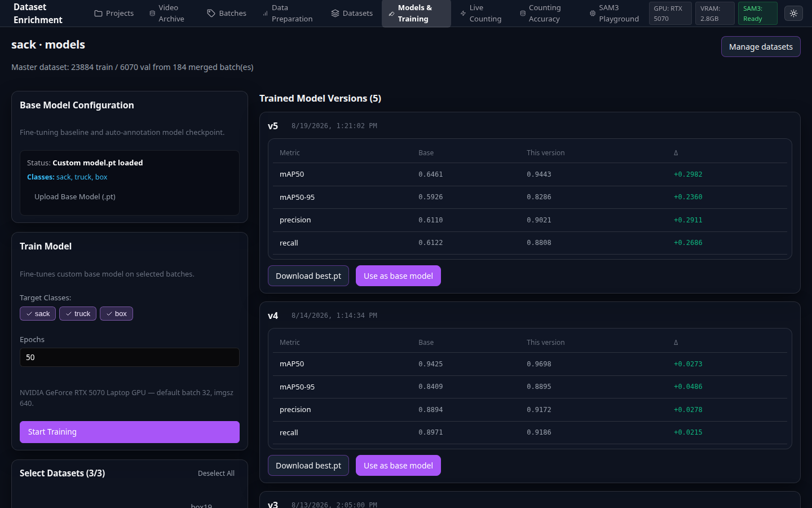The height and width of the screenshot is (508, 812).
Task: Switch to the Data Preparation tab
Action: point(288,13)
